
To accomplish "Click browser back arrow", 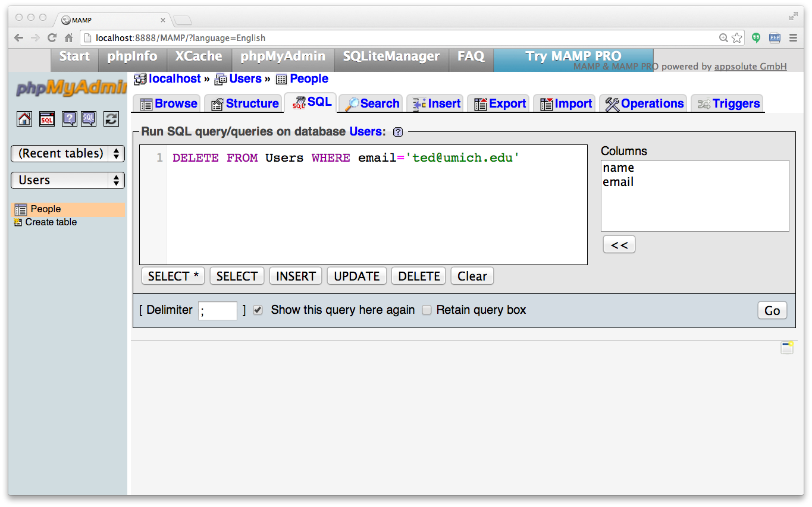I will click(x=18, y=37).
